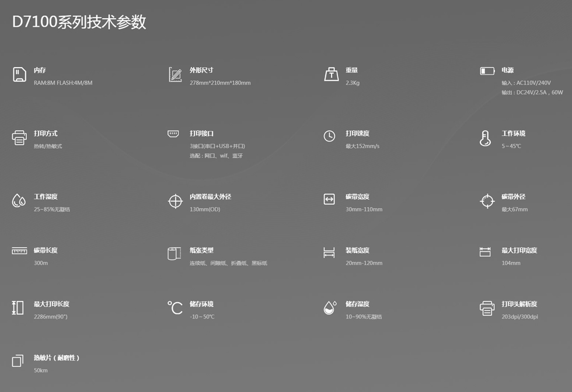This screenshot has width=572, height=392.
Task: Click the paper roll icon beside 纸张类型
Action: coord(175,253)
